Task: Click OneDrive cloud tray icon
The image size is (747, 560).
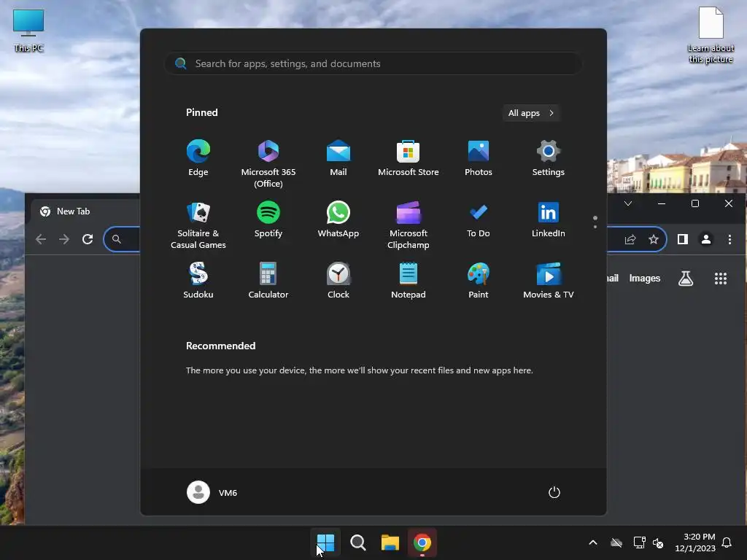Action: (616, 542)
